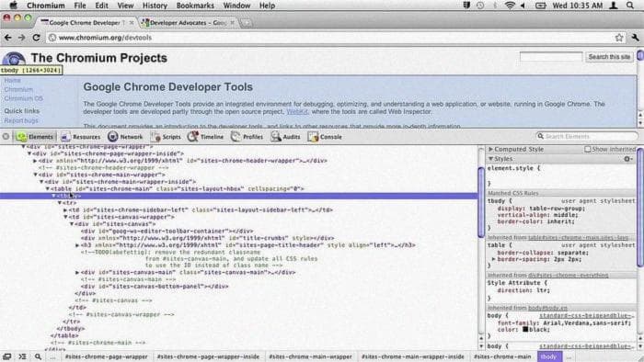
Task: Expand the sites-page-title-header h3 node
Action: tap(77, 245)
